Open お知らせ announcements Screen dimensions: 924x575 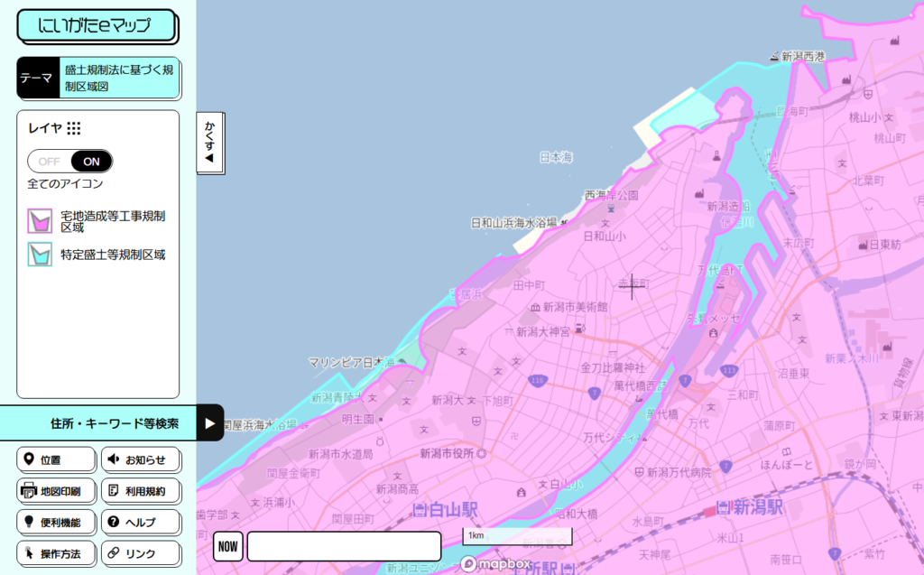click(140, 459)
